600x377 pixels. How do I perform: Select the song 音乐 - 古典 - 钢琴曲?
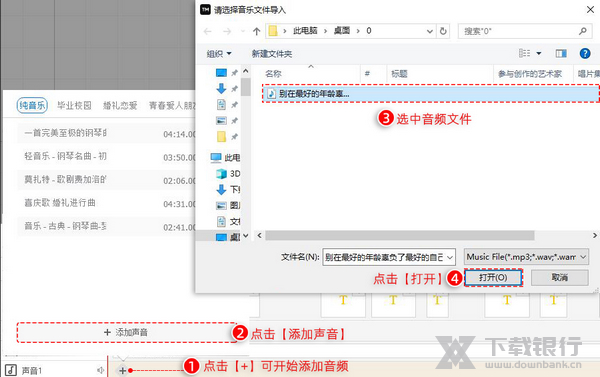[x=106, y=226]
